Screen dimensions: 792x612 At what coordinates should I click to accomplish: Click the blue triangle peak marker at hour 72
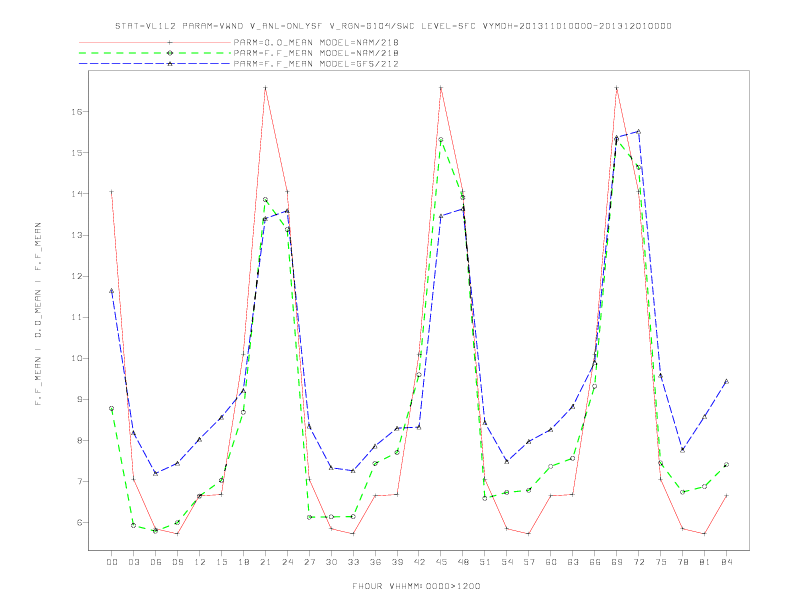638,132
